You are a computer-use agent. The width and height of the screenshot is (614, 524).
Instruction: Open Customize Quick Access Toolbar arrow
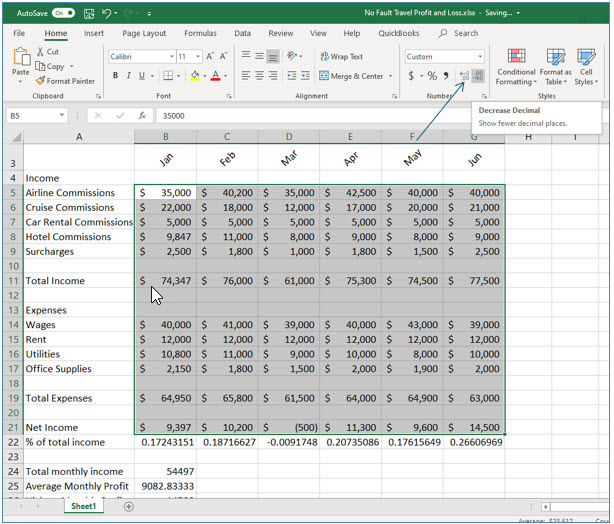click(x=149, y=14)
